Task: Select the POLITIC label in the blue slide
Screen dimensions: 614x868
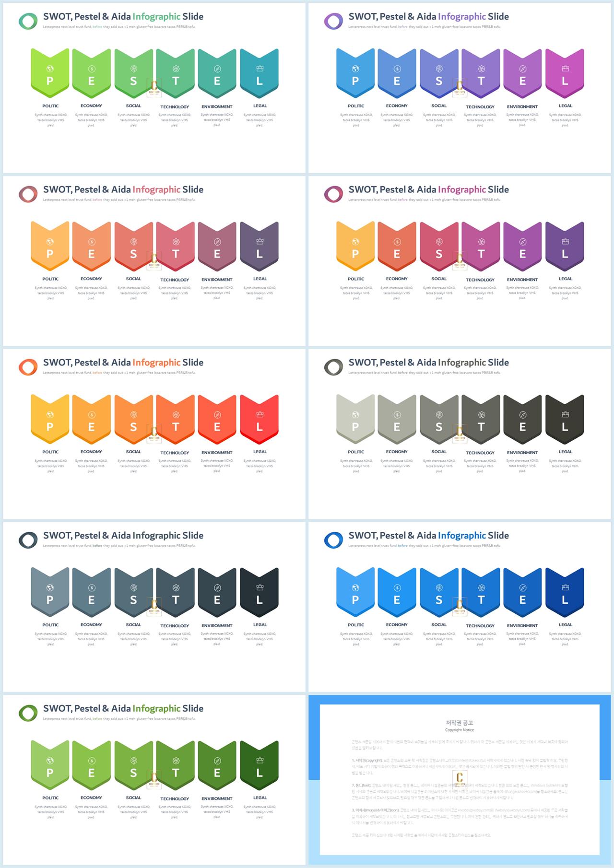Action: click(x=356, y=625)
